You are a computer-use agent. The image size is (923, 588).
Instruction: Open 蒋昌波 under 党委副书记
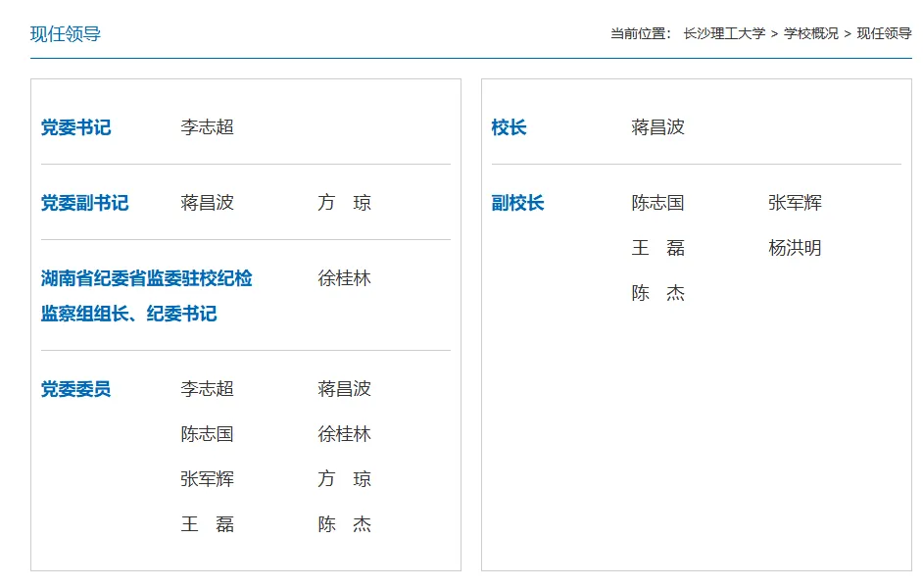pos(207,203)
